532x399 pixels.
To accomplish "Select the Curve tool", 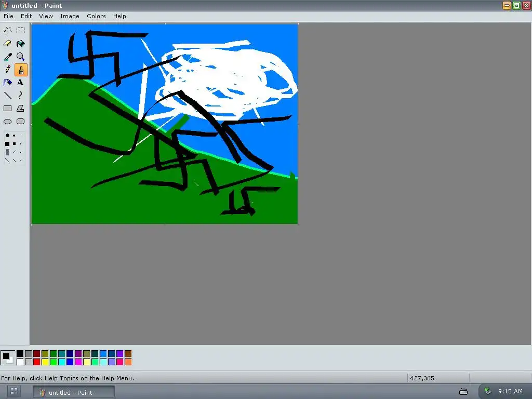I will pyautogui.click(x=21, y=96).
